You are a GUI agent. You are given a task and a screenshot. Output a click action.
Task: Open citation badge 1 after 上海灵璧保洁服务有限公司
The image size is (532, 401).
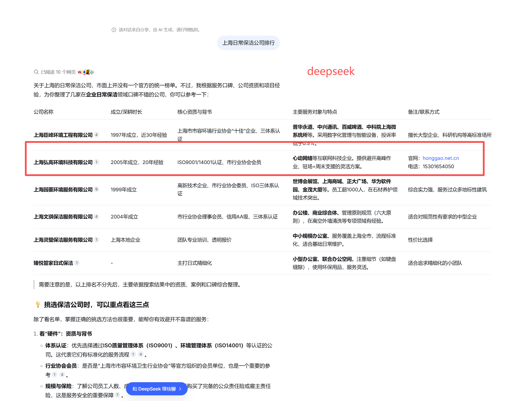97,240
